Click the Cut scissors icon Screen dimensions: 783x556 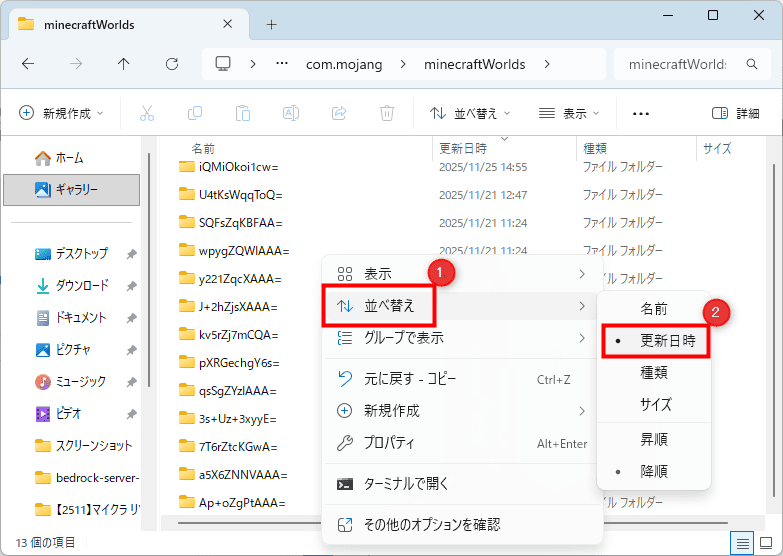click(x=147, y=113)
